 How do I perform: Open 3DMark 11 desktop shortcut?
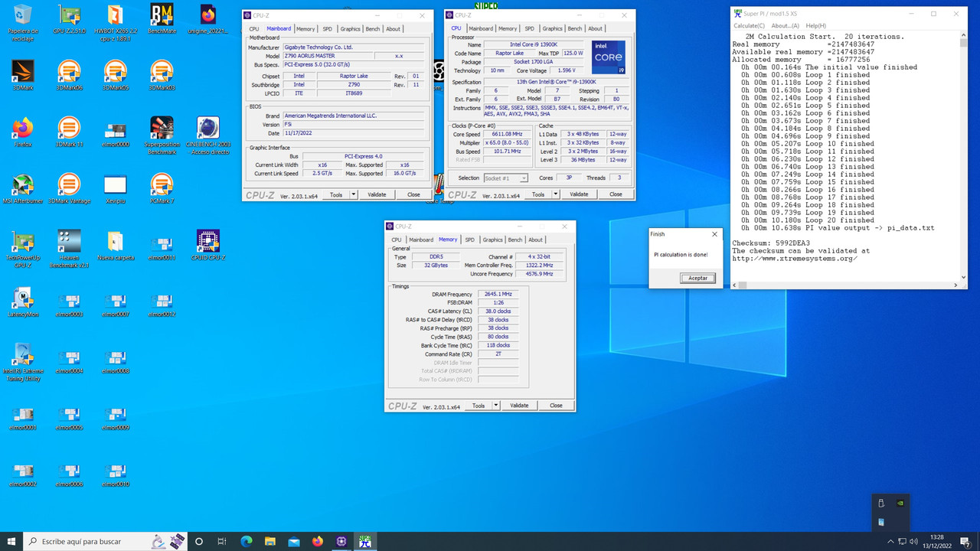pos(69,132)
